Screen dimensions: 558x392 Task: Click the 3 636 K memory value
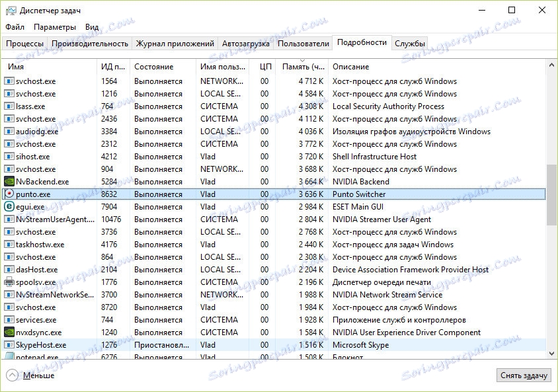(311, 194)
